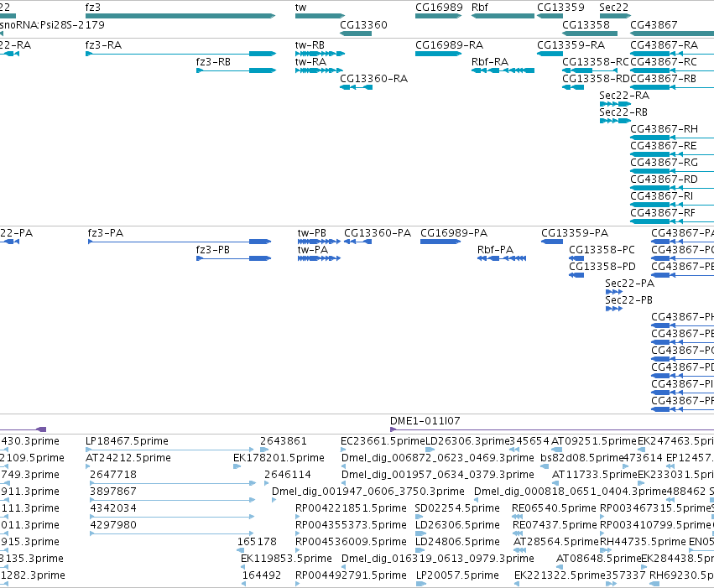The height and width of the screenshot is (588, 714).
Task: Click the fz3-PA protein feature
Action: [x=180, y=242]
